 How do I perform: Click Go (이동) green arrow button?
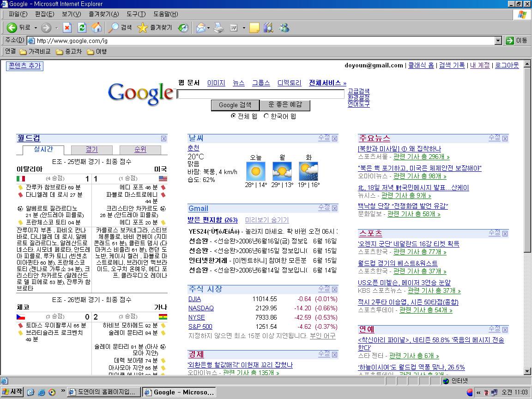click(x=517, y=40)
